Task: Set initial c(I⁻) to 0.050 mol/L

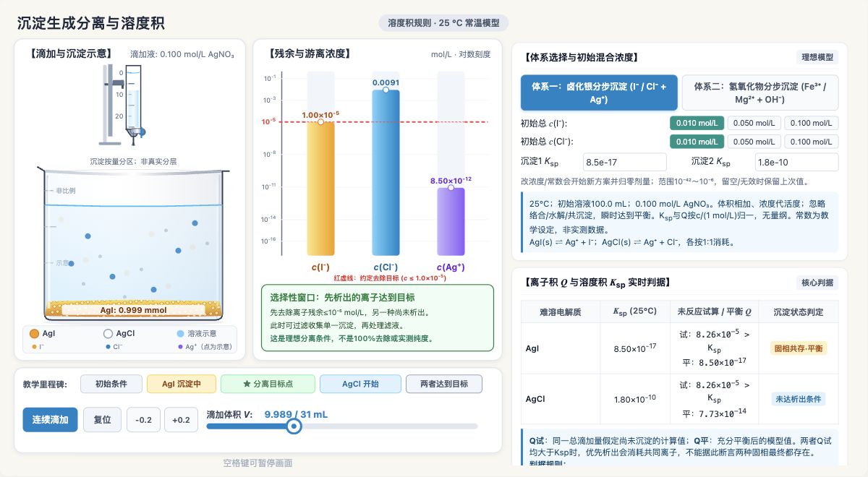Action: pyautogui.click(x=754, y=123)
